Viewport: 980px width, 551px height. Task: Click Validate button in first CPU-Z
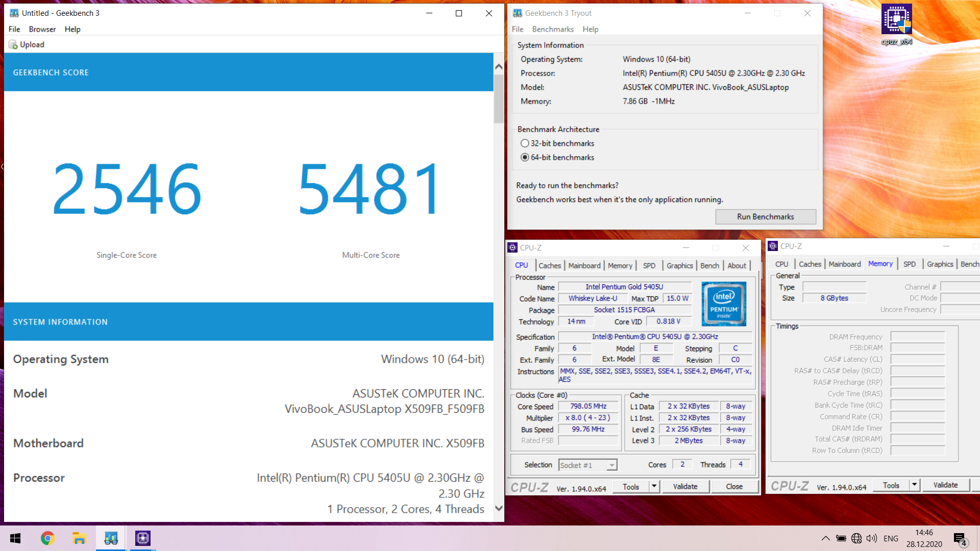685,487
